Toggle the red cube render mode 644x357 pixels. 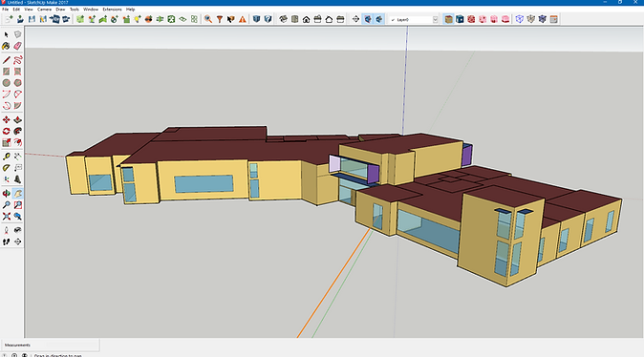coord(471,19)
